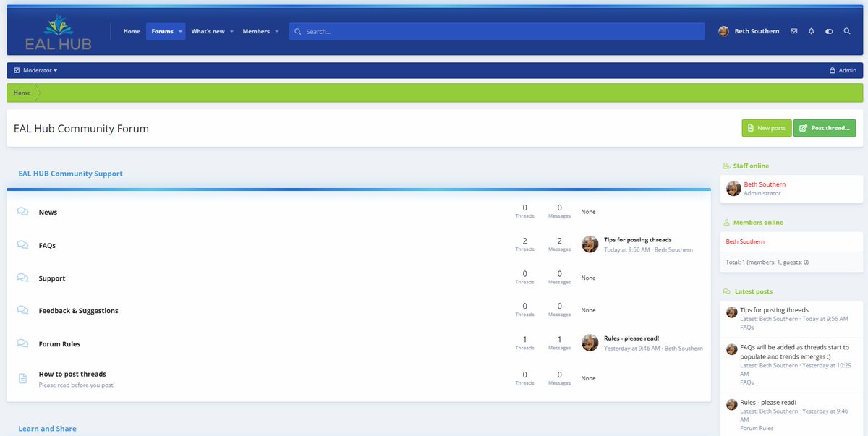This screenshot has height=436, width=868.
Task: Switch to the Members menu item
Action: tap(258, 31)
